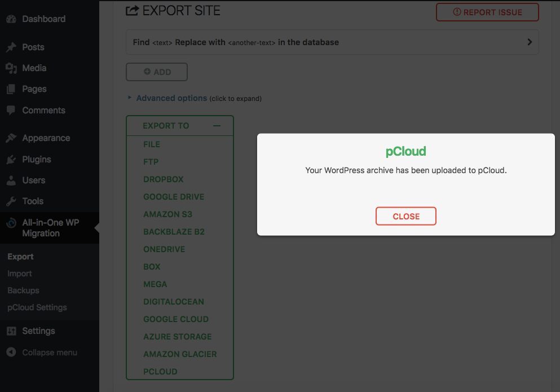The image size is (560, 392).
Task: Click the Appearance paintbrush icon
Action: 11,138
